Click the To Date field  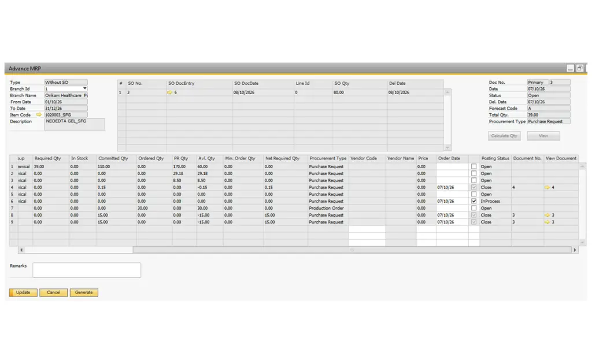(x=66, y=108)
